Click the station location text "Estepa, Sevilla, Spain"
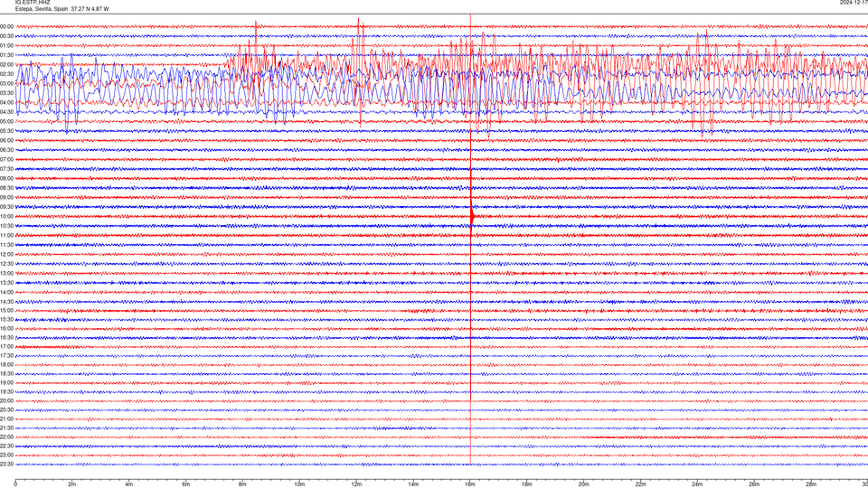 point(42,9)
